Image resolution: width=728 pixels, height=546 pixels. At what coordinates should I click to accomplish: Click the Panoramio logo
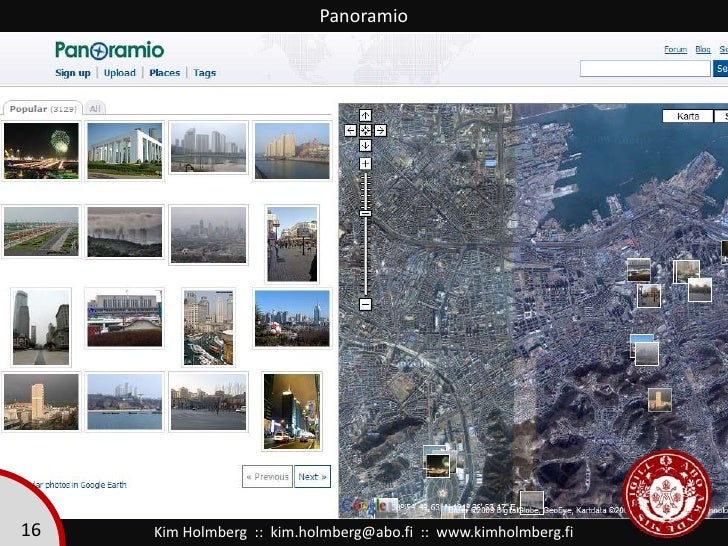(109, 50)
